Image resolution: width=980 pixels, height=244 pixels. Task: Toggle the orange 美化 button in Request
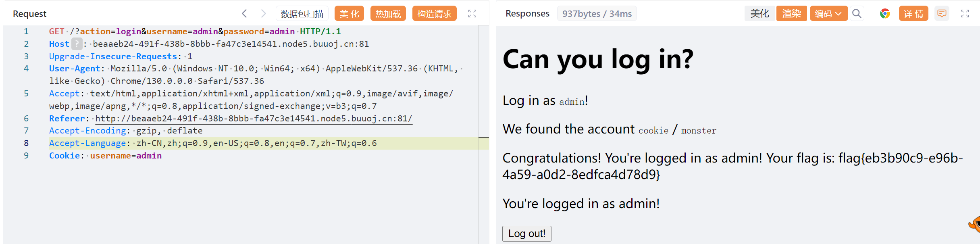(349, 14)
